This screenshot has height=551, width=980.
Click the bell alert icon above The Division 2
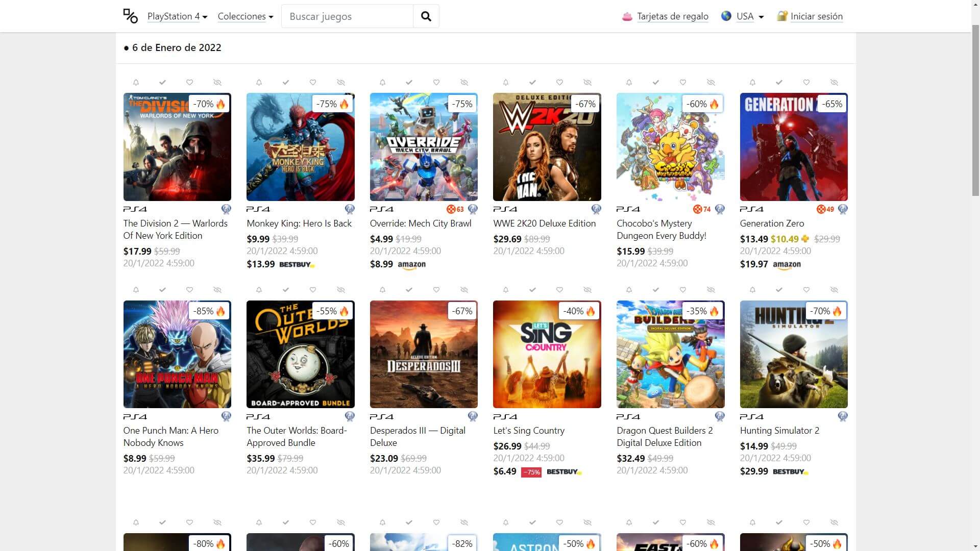coord(136,82)
